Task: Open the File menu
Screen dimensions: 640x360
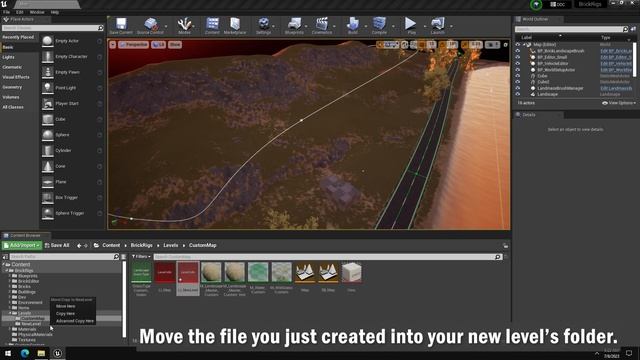Action: pyautogui.click(x=7, y=12)
